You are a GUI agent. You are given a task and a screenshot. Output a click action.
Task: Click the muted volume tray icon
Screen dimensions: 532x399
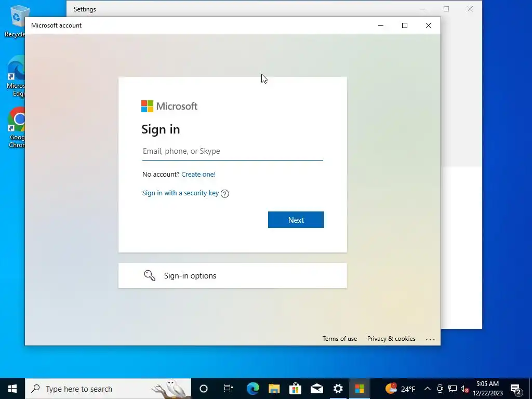click(x=464, y=389)
